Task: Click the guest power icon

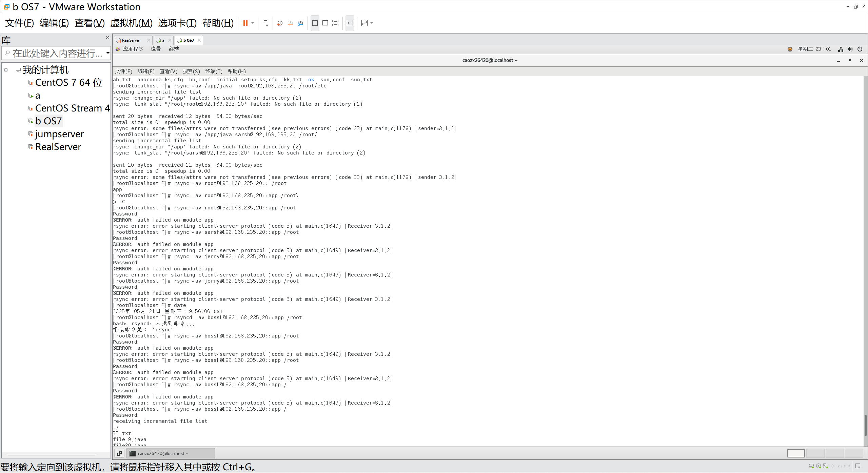Action: pyautogui.click(x=860, y=49)
